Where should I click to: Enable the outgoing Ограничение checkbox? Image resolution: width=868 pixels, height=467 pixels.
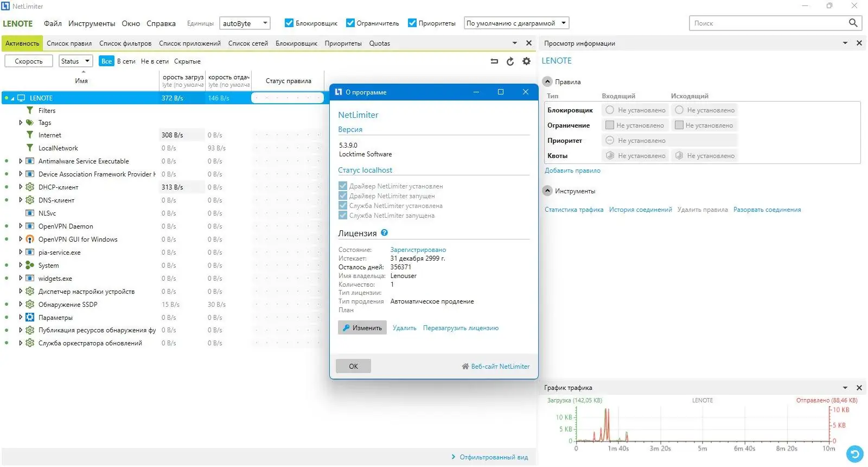(x=679, y=125)
